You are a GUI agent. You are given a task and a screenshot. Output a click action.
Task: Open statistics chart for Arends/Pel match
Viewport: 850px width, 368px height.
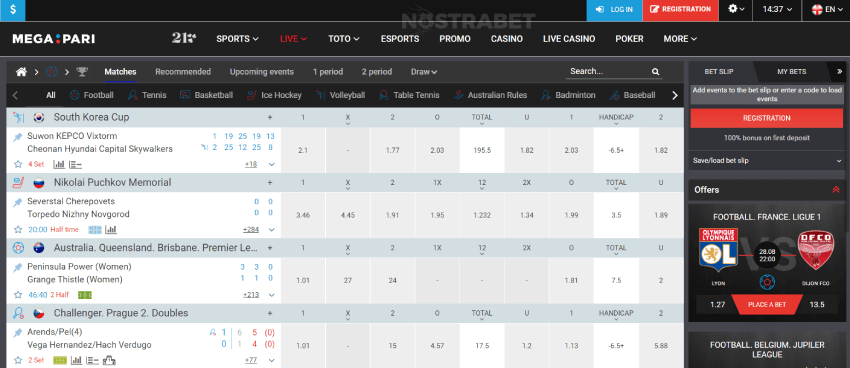pyautogui.click(x=76, y=360)
